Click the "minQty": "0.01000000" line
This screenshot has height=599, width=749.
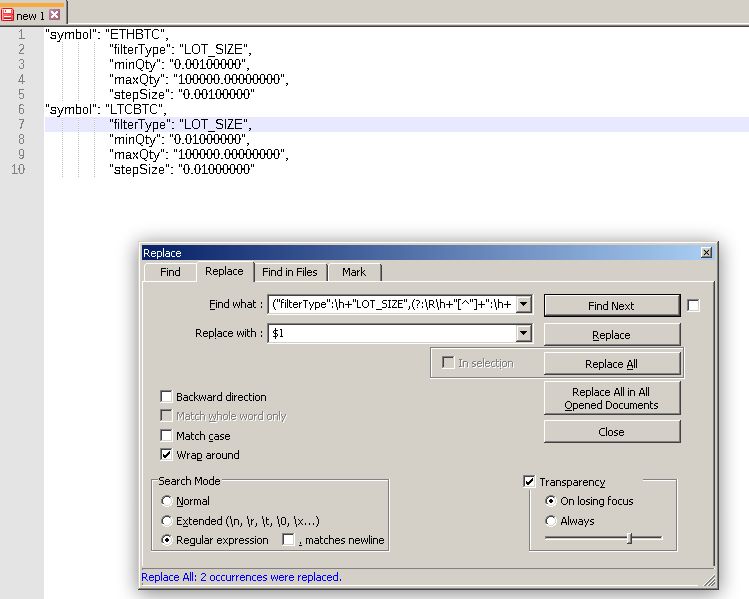[x=179, y=139]
